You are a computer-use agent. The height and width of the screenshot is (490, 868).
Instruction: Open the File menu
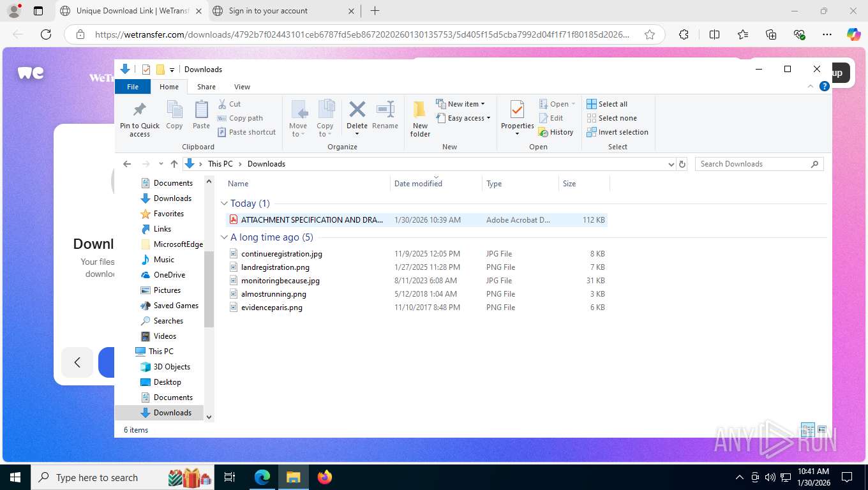click(133, 87)
